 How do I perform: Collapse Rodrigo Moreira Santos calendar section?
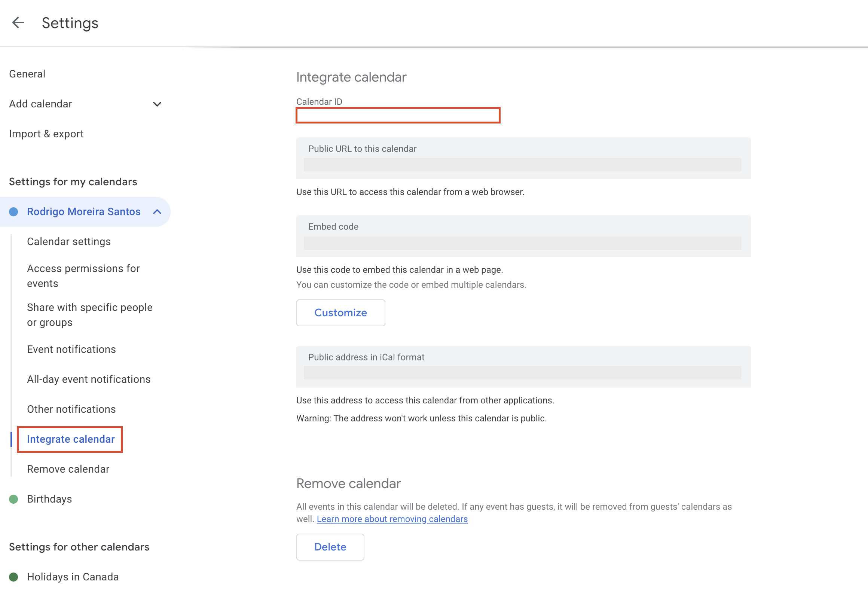(x=157, y=212)
